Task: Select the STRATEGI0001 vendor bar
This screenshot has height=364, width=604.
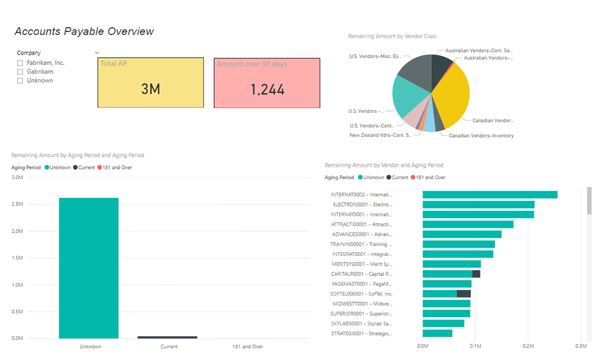Action: (x=438, y=334)
